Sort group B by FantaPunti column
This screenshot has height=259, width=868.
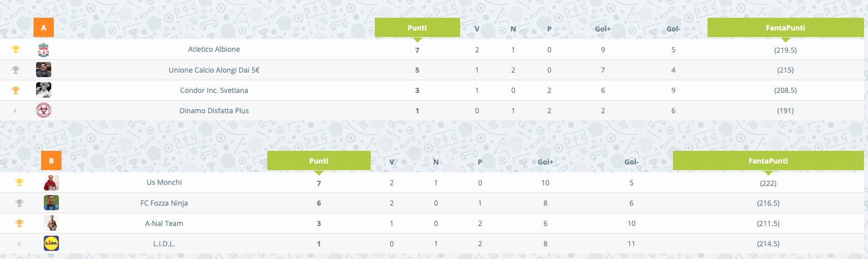(x=768, y=160)
